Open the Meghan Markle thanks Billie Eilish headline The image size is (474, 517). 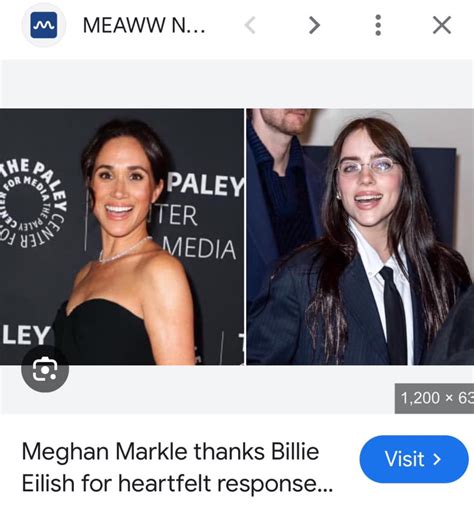tap(177, 467)
